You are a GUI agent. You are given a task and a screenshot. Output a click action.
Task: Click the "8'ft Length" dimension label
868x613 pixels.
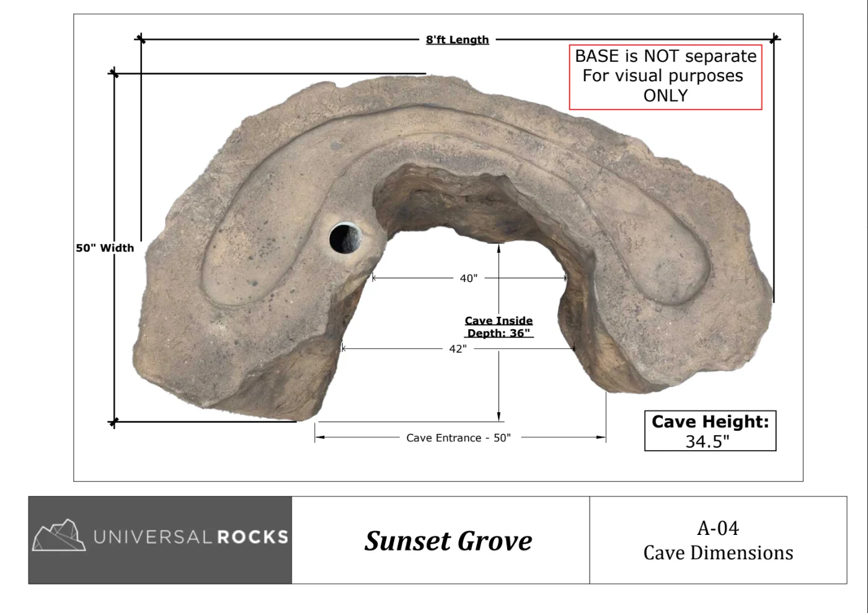click(457, 40)
